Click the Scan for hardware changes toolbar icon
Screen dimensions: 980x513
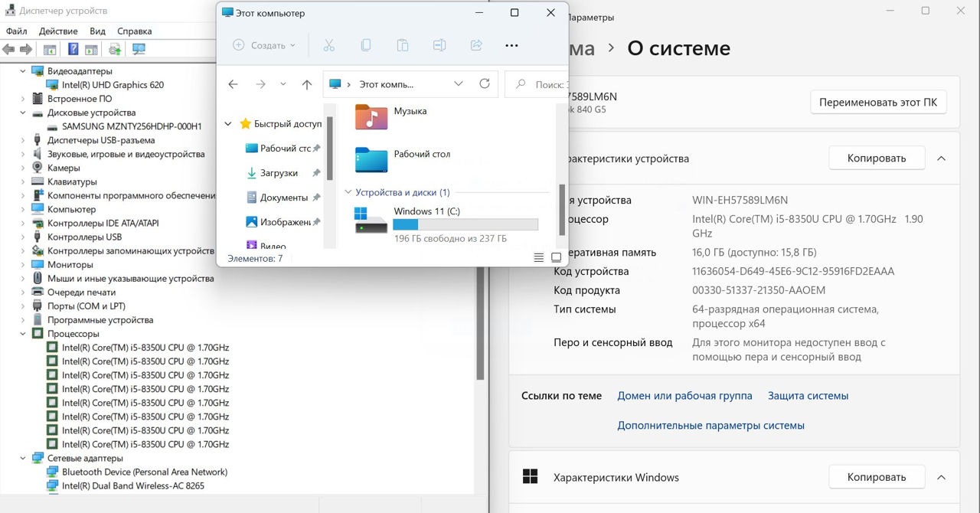tap(139, 50)
